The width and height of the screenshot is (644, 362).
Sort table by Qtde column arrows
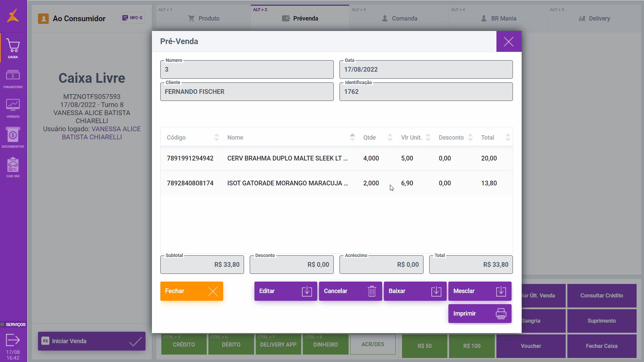[390, 137]
